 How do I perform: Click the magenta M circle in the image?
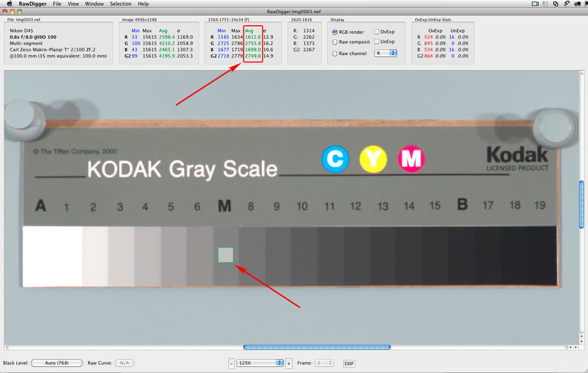[x=412, y=159]
